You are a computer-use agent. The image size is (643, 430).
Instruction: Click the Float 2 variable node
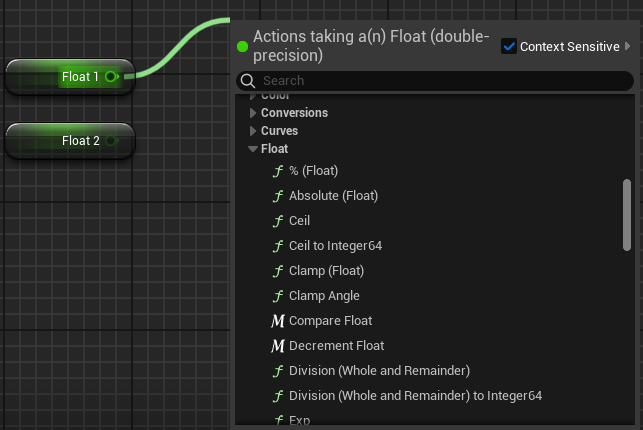pyautogui.click(x=70, y=141)
